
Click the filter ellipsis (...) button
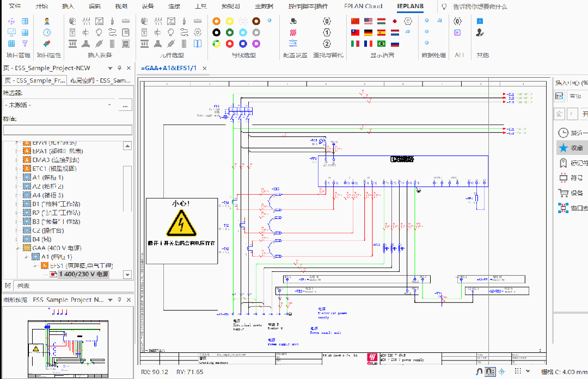point(126,104)
